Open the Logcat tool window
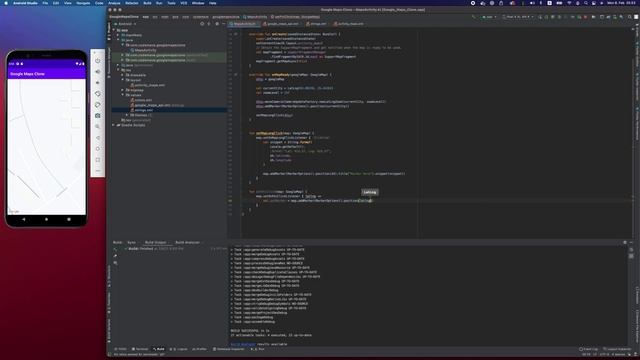 [180, 349]
